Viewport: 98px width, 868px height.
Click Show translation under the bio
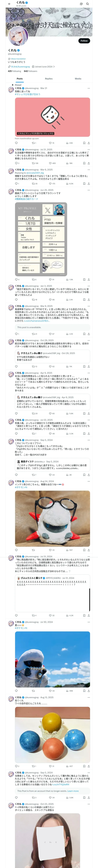point(18,59)
